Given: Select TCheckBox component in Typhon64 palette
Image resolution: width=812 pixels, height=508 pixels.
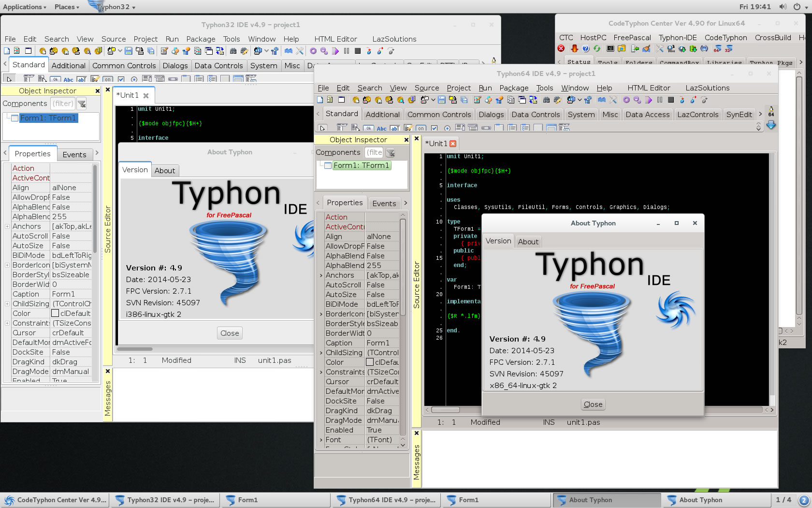Looking at the screenshot, I should tap(434, 128).
